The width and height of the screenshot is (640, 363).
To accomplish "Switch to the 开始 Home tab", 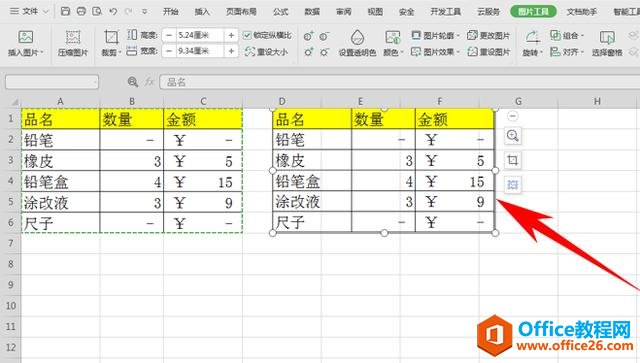I will point(171,11).
